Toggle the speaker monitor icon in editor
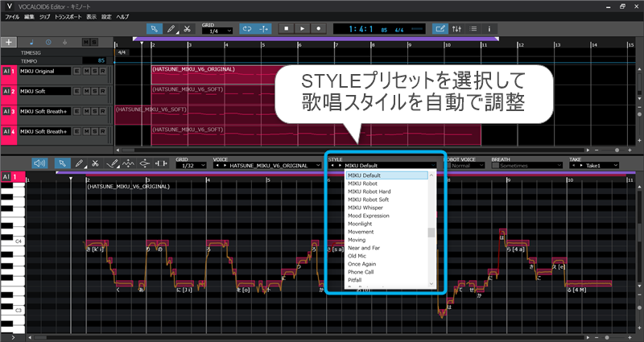Viewport: 644px width, 342px height. pos(39,163)
